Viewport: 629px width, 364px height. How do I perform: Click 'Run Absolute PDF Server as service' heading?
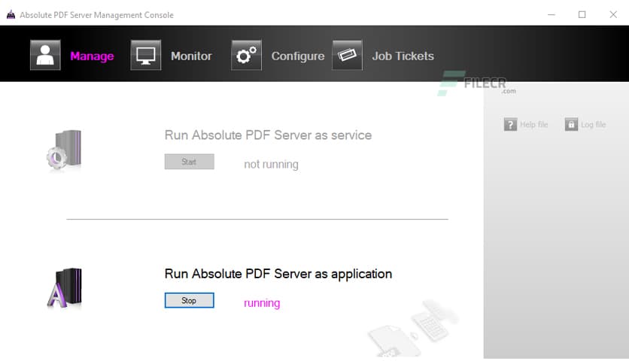click(x=268, y=135)
